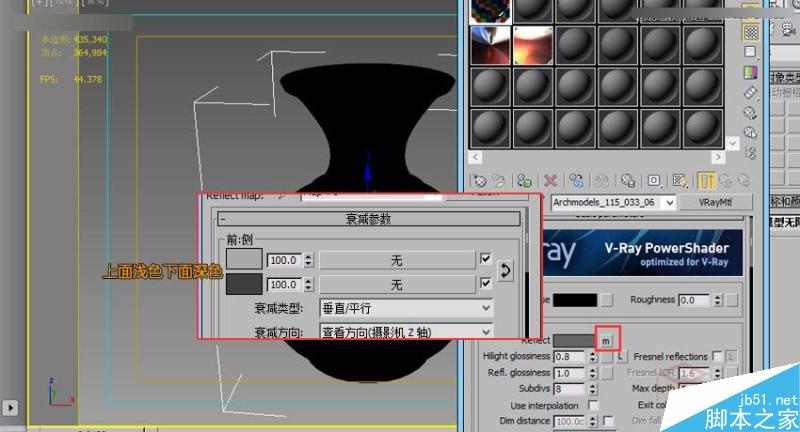Image resolution: width=800 pixels, height=432 pixels.
Task: Click viewport play arrow button at bottom left
Action: [10, 408]
